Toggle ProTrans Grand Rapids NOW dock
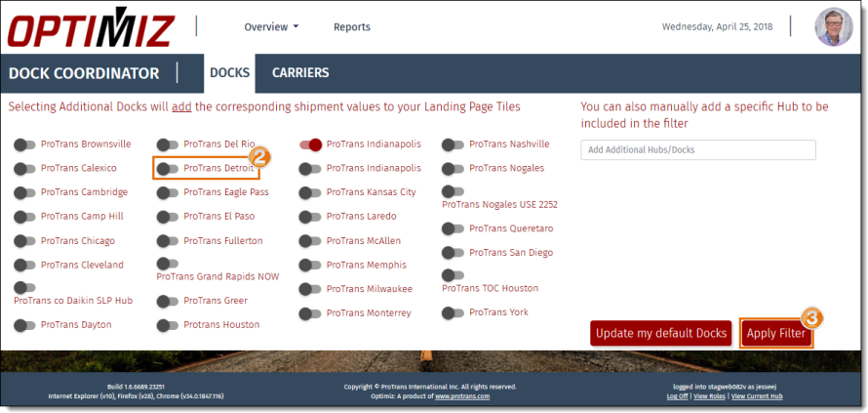This screenshot has height=413, width=868. (167, 264)
